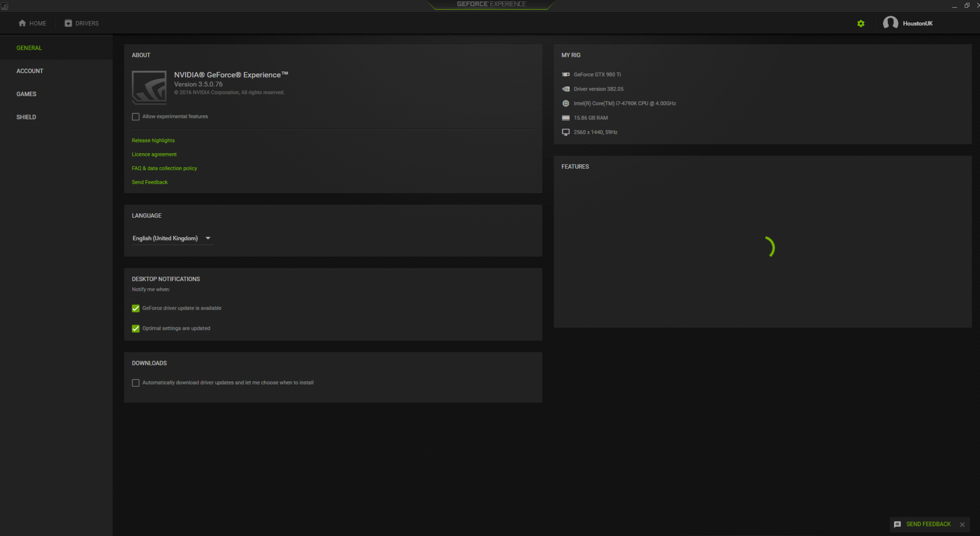
Task: Open the Release highlights link
Action: 153,141
